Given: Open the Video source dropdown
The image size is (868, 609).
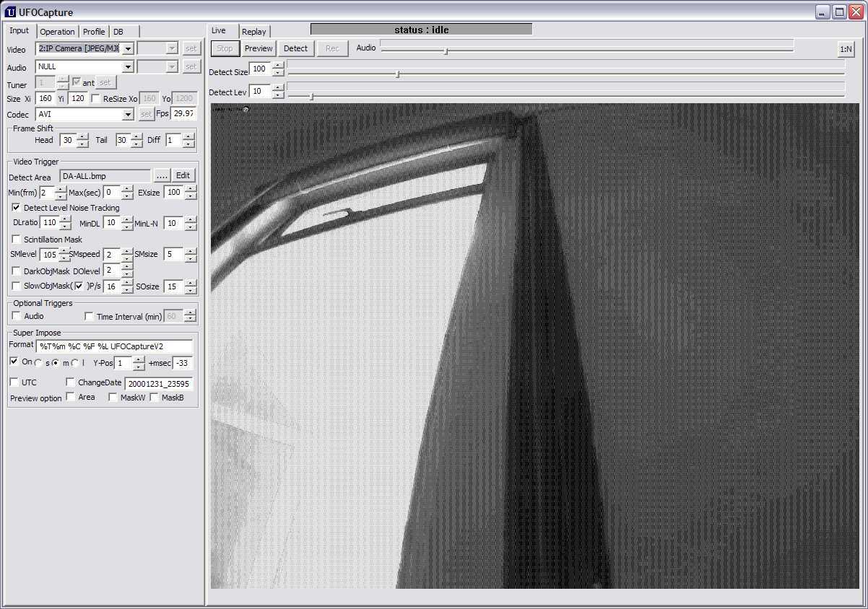Looking at the screenshot, I should 128,48.
